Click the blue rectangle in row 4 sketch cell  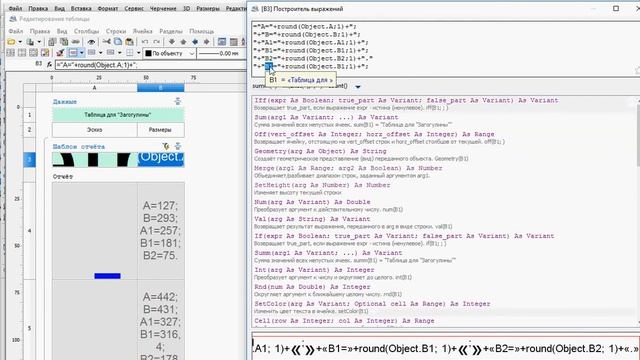click(x=107, y=276)
